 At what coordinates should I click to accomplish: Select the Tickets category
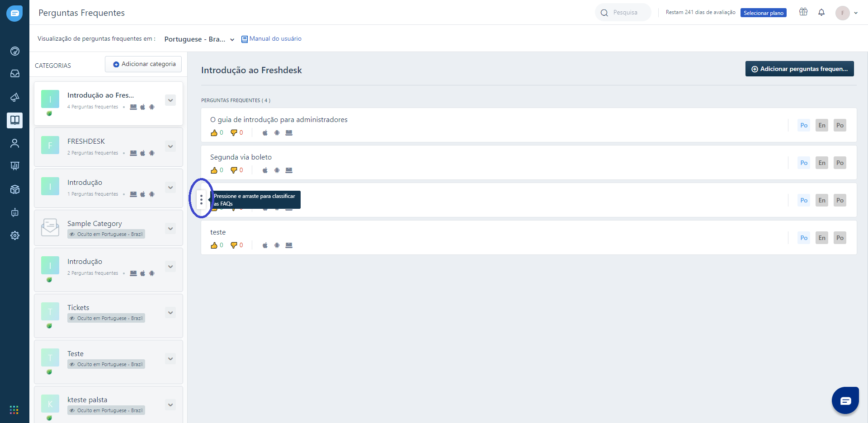click(x=108, y=316)
